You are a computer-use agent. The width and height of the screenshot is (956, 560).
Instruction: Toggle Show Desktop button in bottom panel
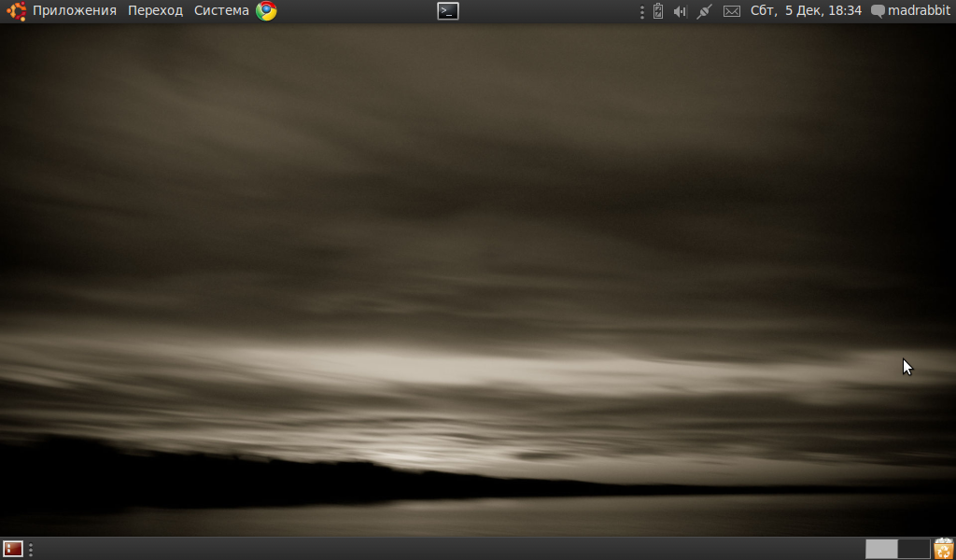pyautogui.click(x=13, y=549)
